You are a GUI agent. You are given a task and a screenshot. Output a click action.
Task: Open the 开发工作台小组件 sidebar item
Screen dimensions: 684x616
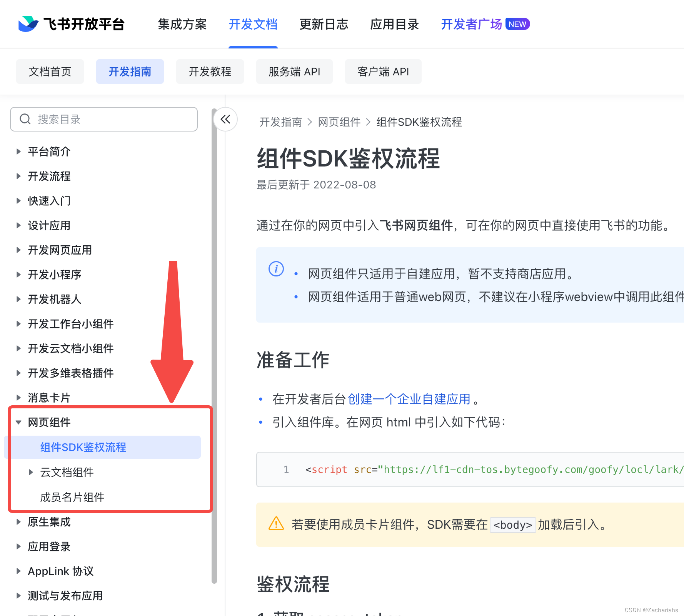tap(71, 324)
